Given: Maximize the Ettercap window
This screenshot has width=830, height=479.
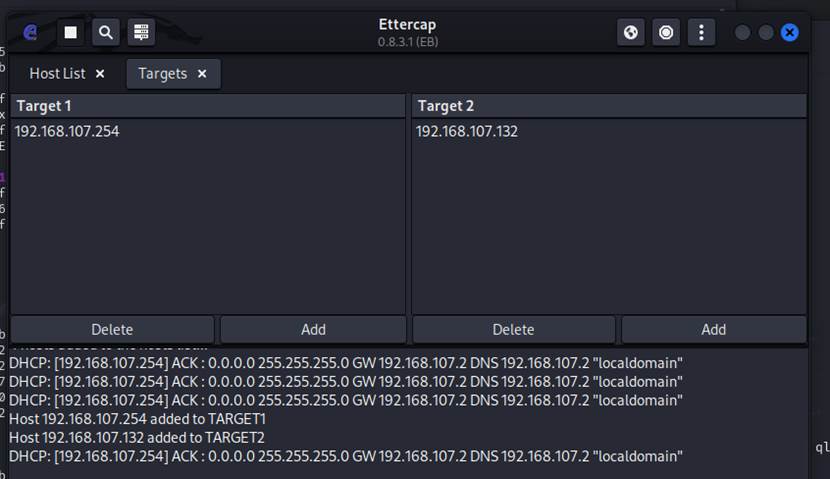Looking at the screenshot, I should (x=766, y=32).
